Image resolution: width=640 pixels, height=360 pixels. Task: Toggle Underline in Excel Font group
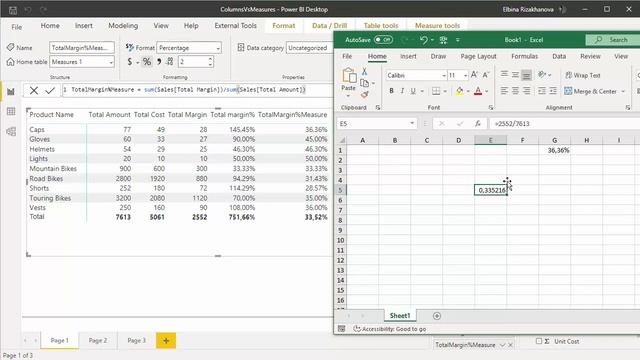[x=413, y=91]
